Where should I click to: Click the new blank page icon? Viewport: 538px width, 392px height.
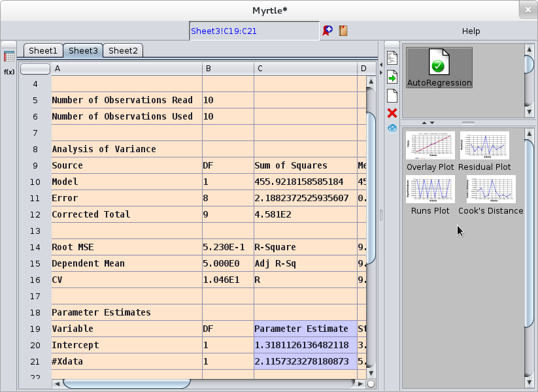click(391, 95)
